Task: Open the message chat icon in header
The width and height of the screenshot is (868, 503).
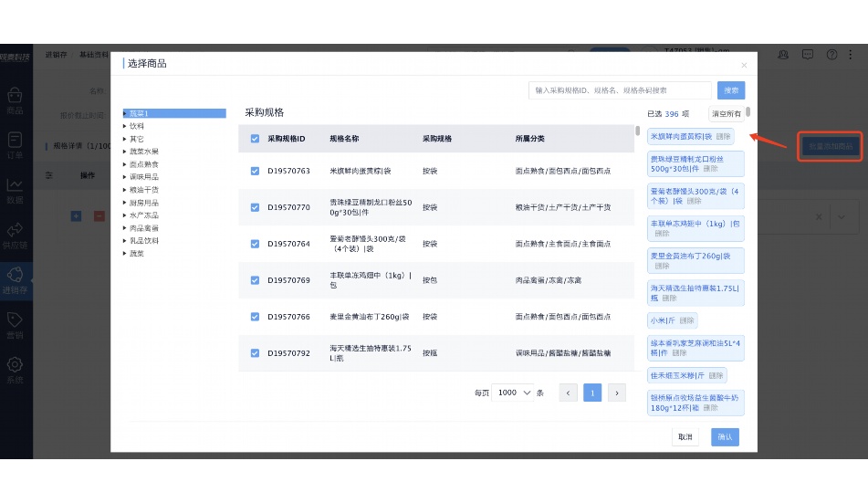Action: tap(808, 55)
